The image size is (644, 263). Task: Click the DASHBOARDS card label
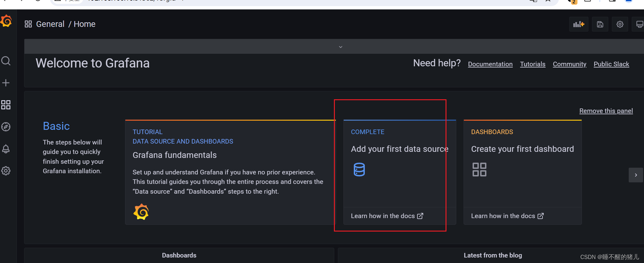click(x=492, y=132)
